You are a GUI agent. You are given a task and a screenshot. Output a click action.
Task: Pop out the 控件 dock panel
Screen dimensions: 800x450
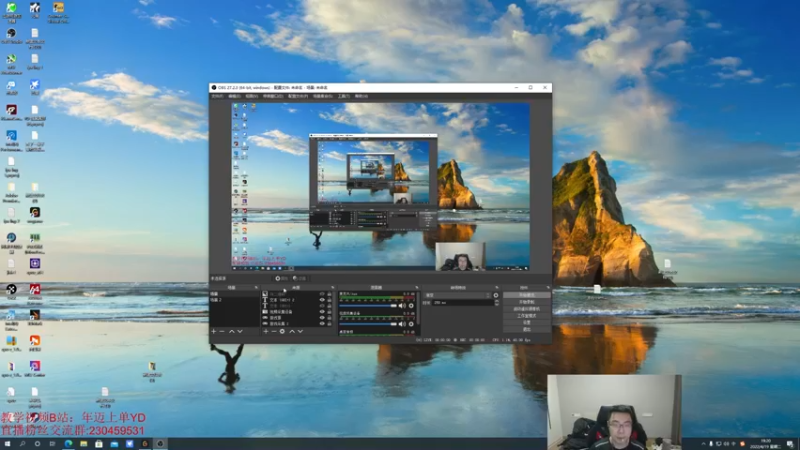(x=548, y=287)
